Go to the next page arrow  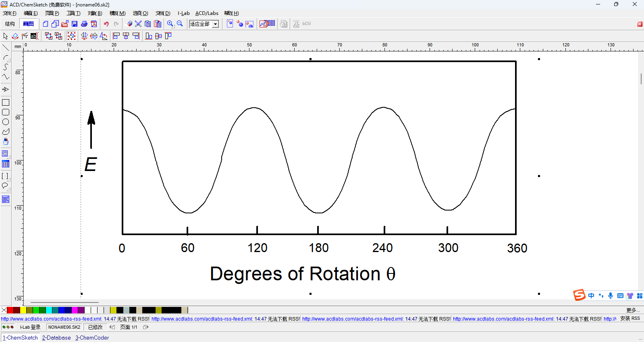(x=146, y=327)
